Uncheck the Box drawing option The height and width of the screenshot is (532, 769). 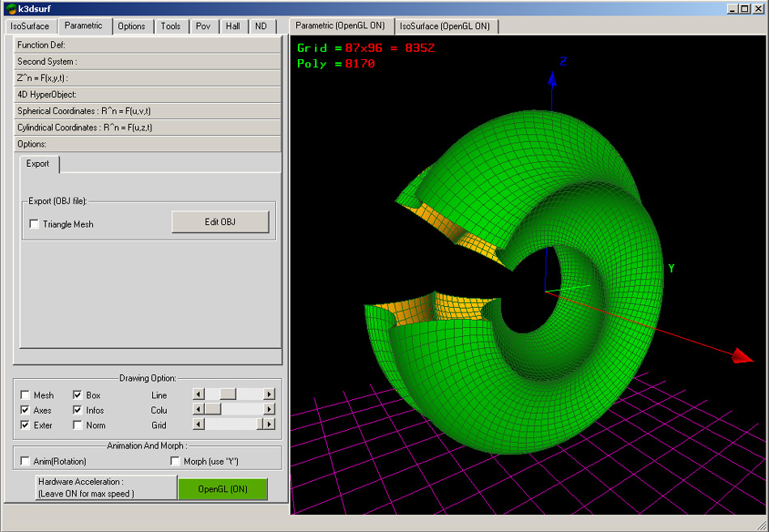78,395
